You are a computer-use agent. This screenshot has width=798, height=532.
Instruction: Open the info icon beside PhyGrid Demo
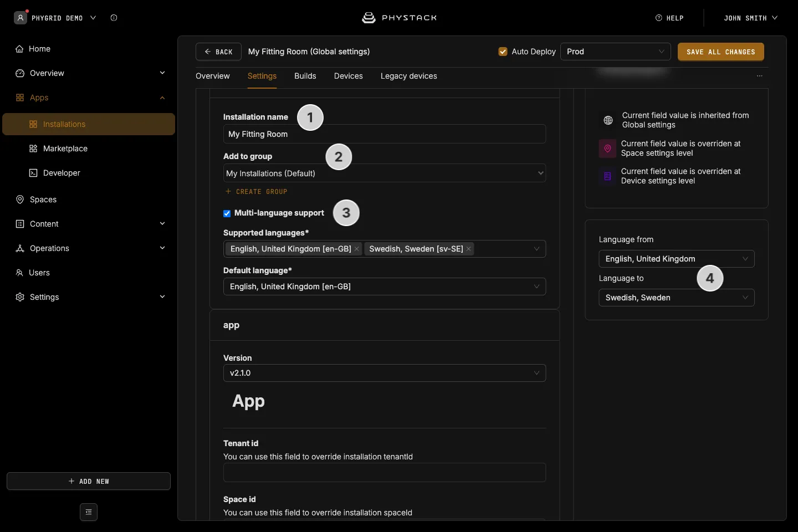tap(114, 18)
